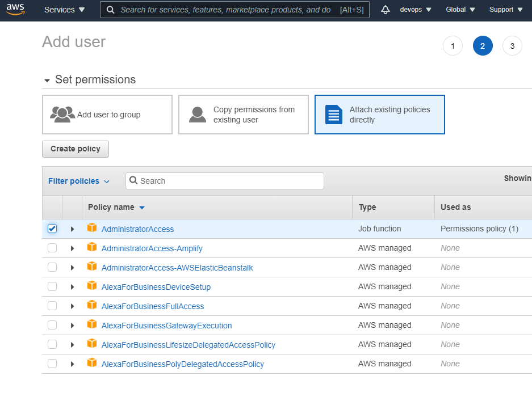Click the AWS logo home icon
Viewport: 532px width, 397px height.
(16, 10)
